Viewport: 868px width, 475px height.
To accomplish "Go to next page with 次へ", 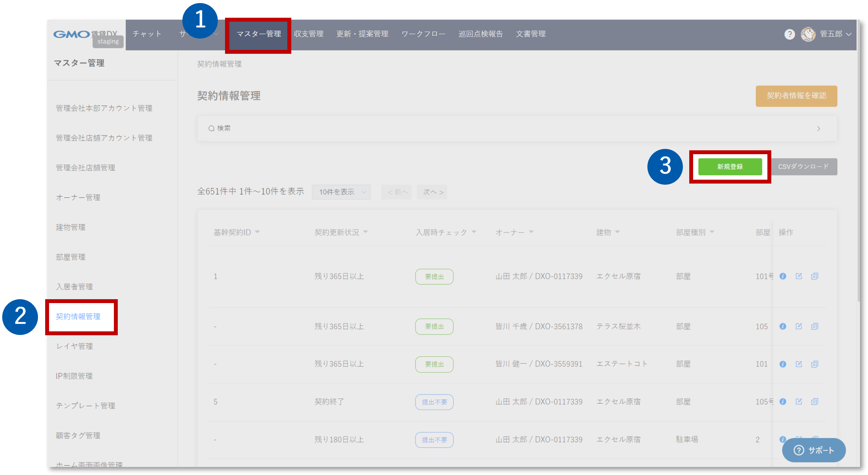I will (x=432, y=192).
